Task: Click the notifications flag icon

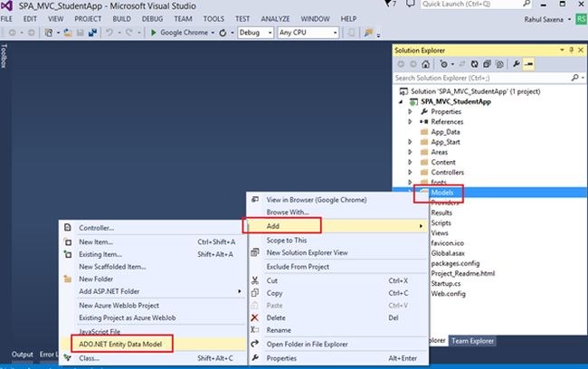Action: coord(388,4)
